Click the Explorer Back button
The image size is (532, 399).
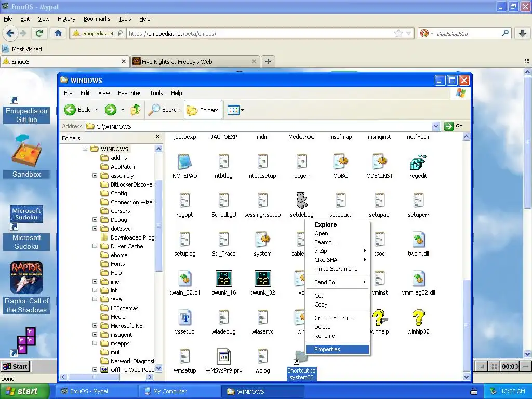(77, 110)
